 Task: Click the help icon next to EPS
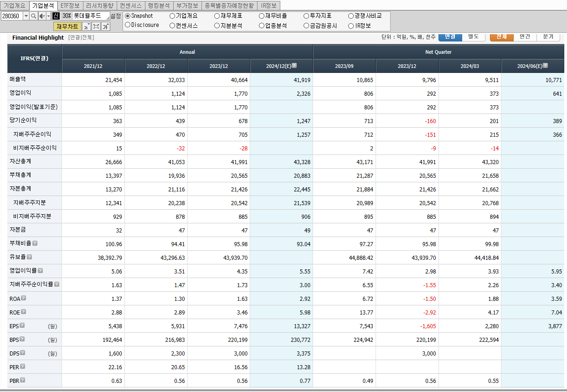pyautogui.click(x=22, y=325)
